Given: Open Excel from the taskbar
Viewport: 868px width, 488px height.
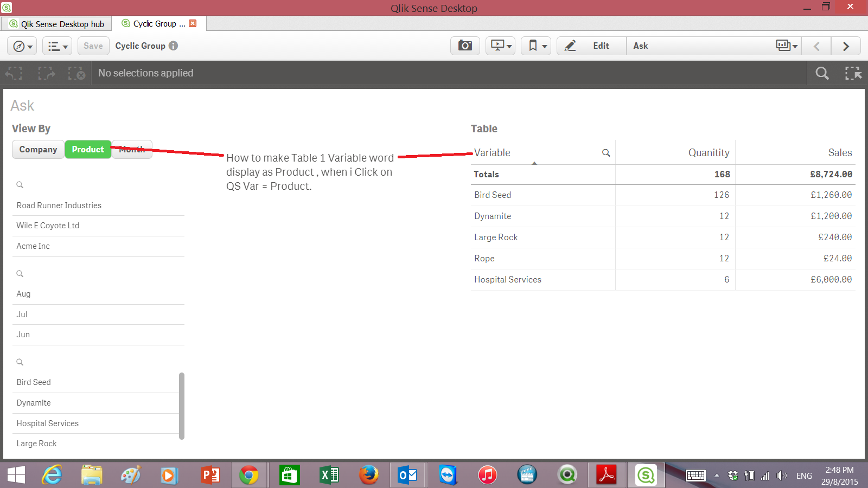Looking at the screenshot, I should tap(329, 476).
